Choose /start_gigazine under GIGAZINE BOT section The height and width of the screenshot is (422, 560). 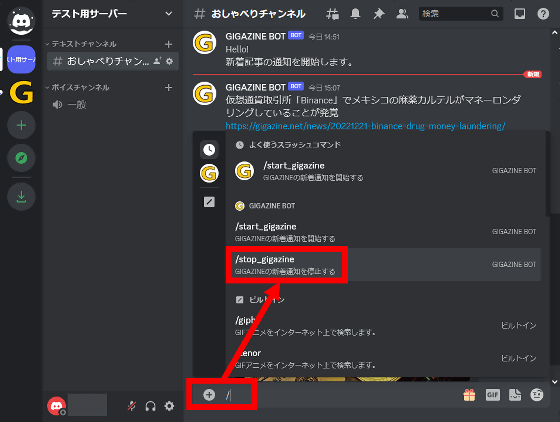point(384,232)
